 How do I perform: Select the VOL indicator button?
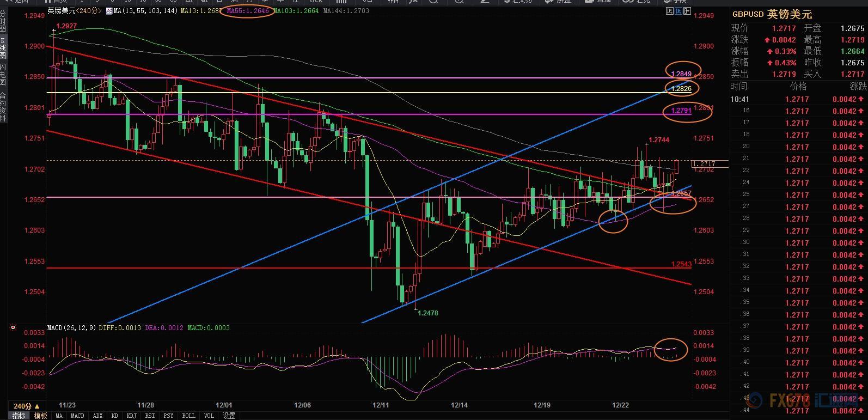point(209,416)
